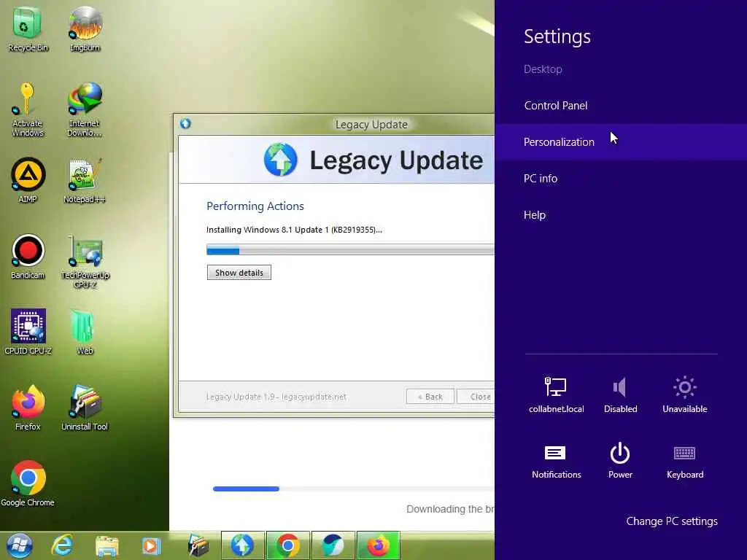747x560 pixels.
Task: Open PC info from Settings charm
Action: point(621,178)
